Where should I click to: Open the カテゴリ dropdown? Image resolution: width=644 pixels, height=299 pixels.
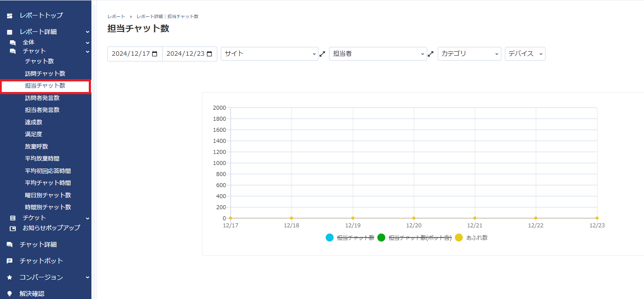coord(470,54)
